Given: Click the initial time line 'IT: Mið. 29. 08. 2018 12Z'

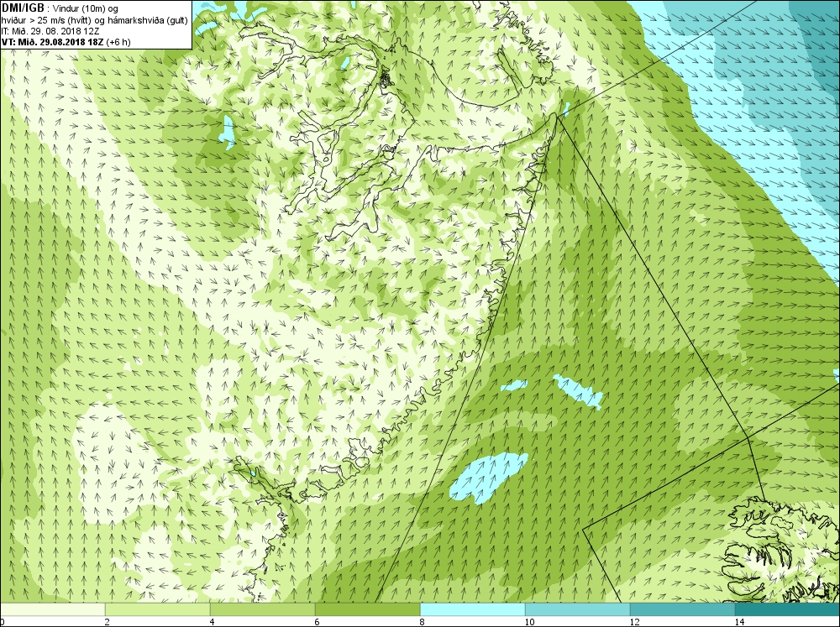Looking at the screenshot, I should pos(50,31).
